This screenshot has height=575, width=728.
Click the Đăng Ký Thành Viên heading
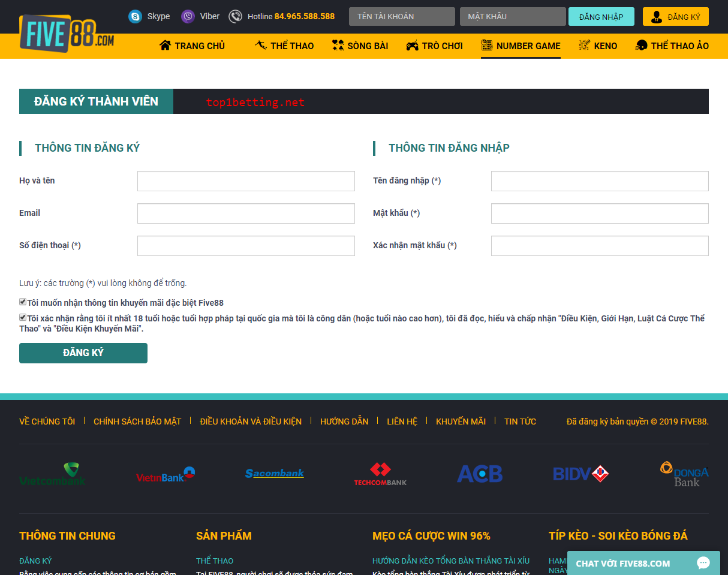click(96, 101)
